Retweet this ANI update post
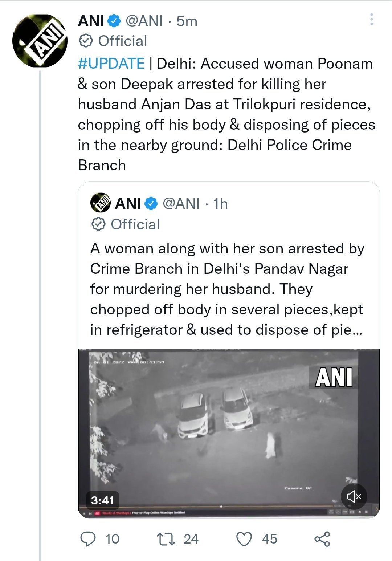The height and width of the screenshot is (561, 392). [166, 539]
